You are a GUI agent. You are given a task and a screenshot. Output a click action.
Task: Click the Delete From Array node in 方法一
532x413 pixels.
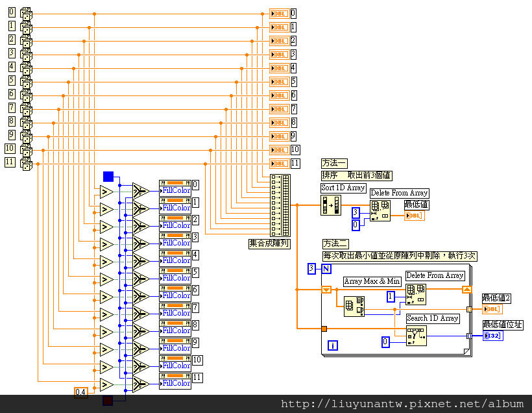[x=380, y=210]
